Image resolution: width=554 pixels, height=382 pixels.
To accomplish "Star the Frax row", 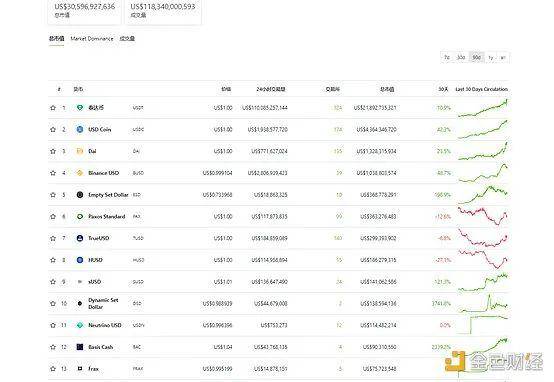I will coord(53,369).
